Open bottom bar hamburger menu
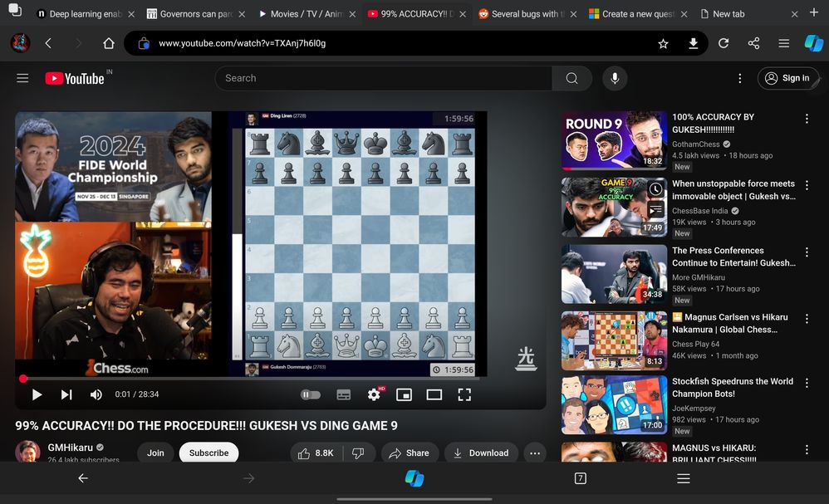829x504 pixels. (683, 478)
